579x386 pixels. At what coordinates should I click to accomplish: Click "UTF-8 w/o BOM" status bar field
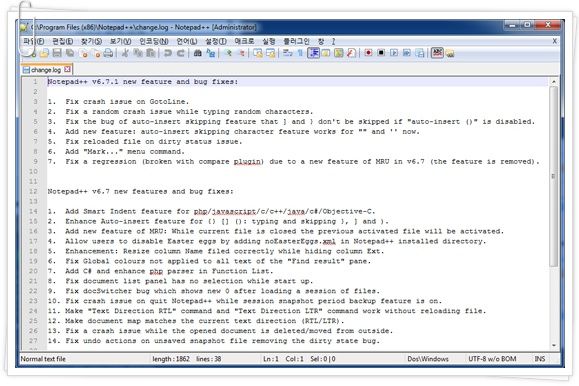click(492, 359)
